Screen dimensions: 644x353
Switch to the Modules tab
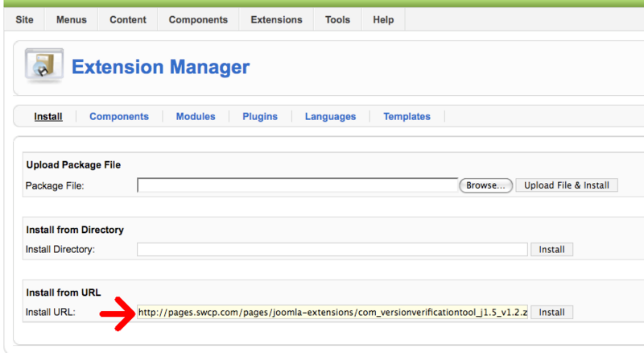coord(196,116)
